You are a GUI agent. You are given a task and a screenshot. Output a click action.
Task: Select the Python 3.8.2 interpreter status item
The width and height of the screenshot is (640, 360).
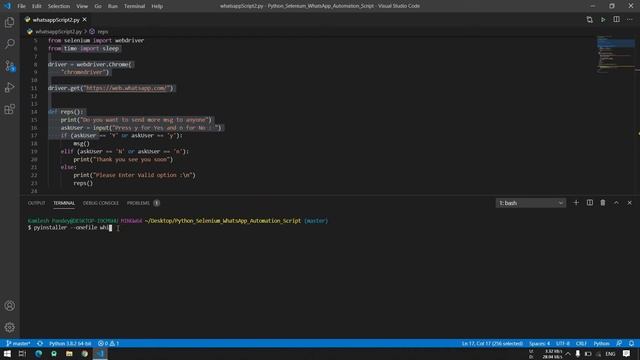(70, 343)
